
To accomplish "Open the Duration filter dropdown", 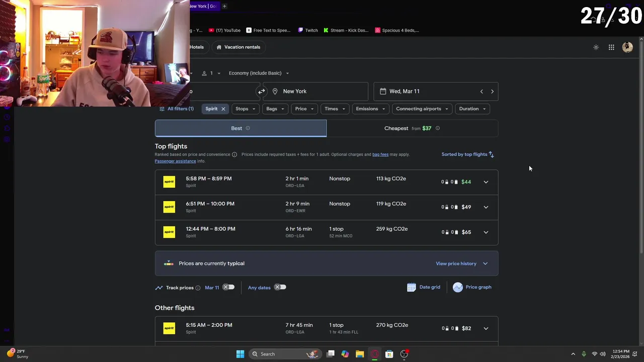I will click(x=472, y=109).
